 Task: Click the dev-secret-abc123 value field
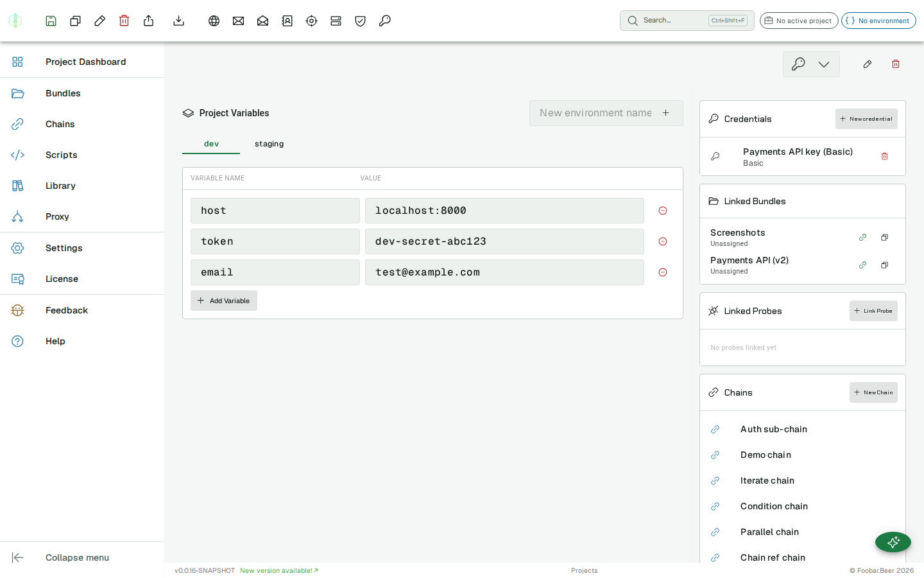click(504, 241)
